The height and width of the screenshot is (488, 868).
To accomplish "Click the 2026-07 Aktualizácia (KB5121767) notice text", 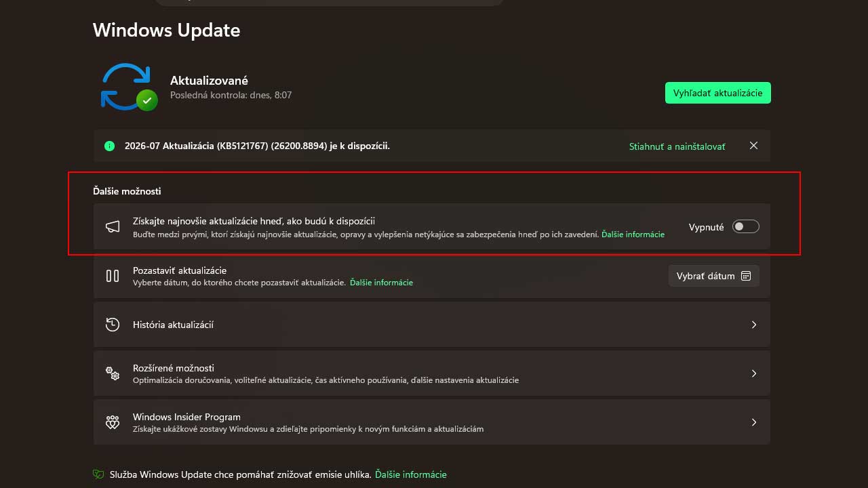I will pyautogui.click(x=257, y=146).
